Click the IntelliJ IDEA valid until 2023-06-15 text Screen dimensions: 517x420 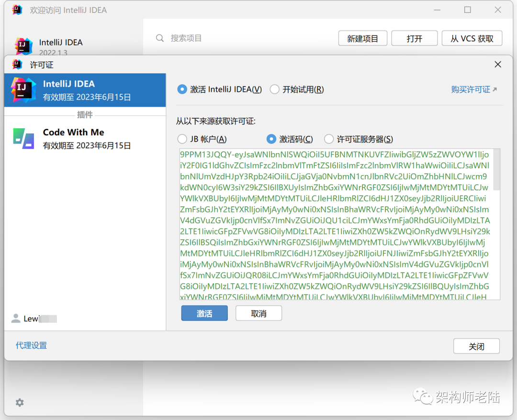[87, 97]
